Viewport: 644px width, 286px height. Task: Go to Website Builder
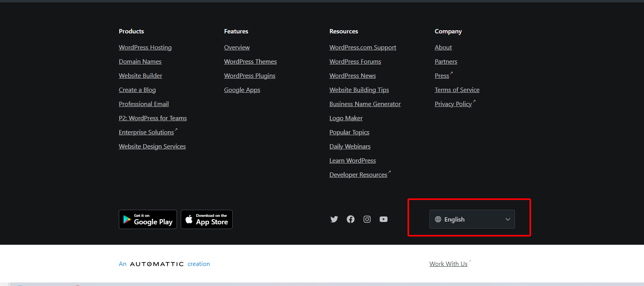tap(140, 76)
